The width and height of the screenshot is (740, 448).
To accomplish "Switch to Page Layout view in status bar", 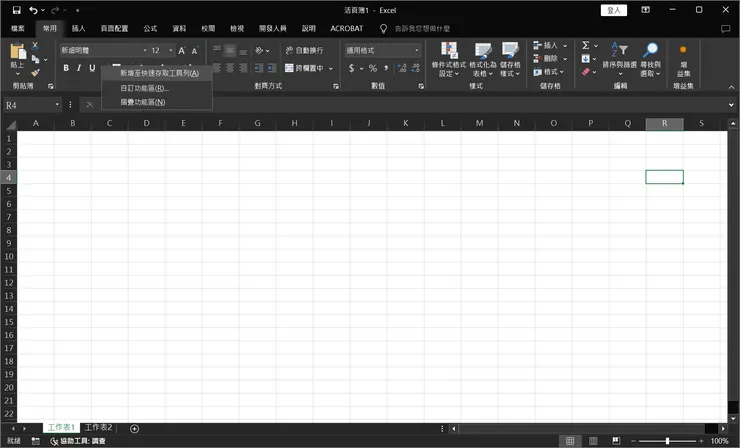I will [593, 441].
